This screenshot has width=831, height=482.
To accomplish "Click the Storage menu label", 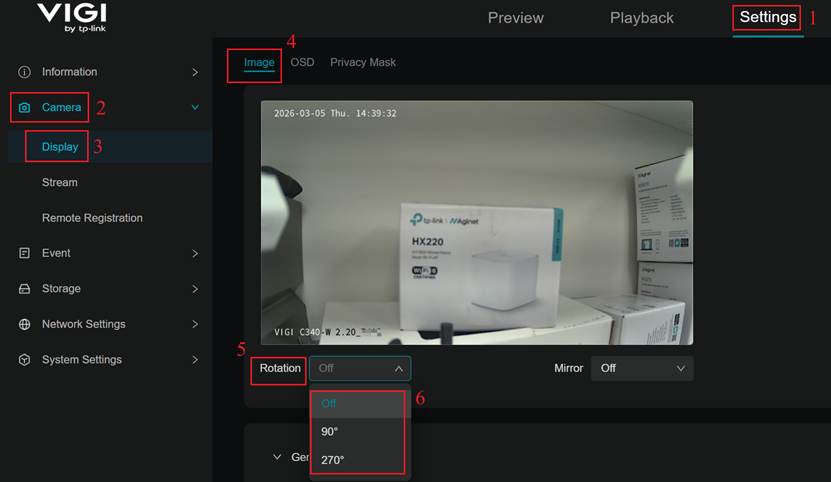I will coord(61,288).
